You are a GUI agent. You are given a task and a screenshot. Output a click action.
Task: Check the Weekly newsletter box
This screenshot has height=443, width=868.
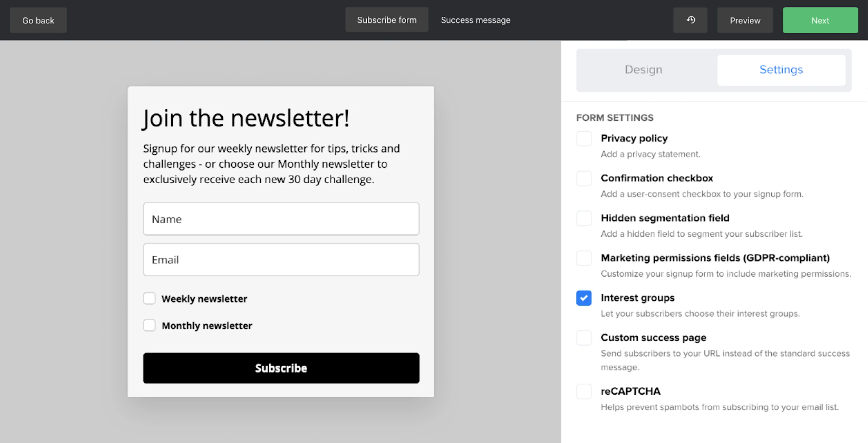[x=150, y=299]
